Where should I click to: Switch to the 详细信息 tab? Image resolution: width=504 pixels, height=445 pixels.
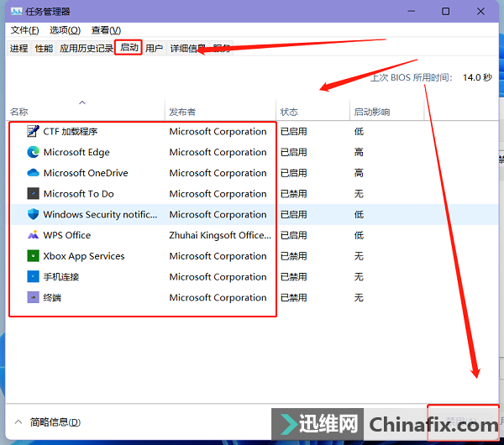(188, 48)
